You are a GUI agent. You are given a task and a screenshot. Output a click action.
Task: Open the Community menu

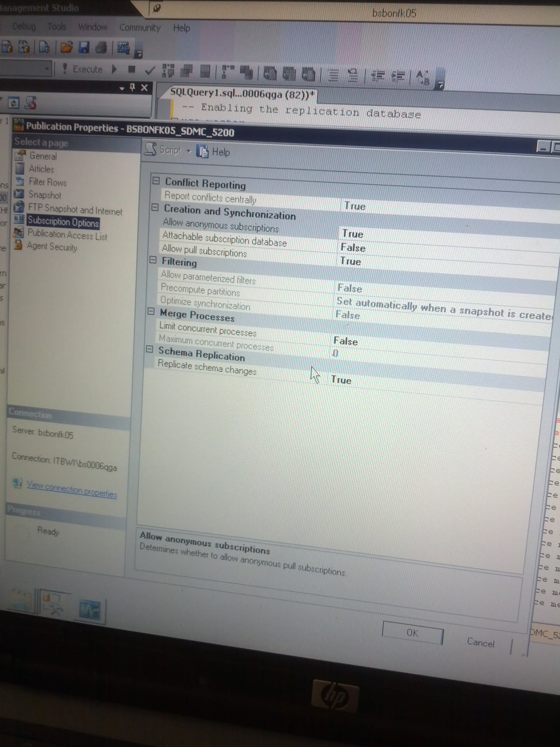pos(140,28)
